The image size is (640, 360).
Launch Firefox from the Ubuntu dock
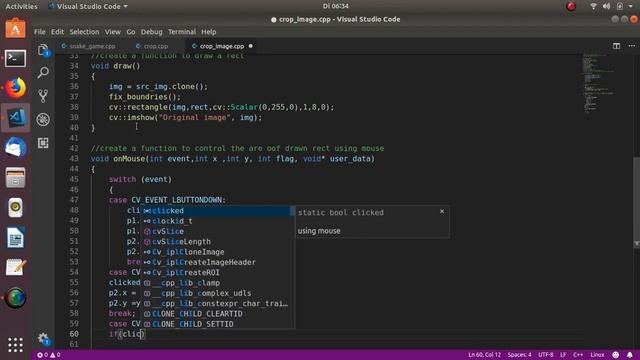click(16, 88)
